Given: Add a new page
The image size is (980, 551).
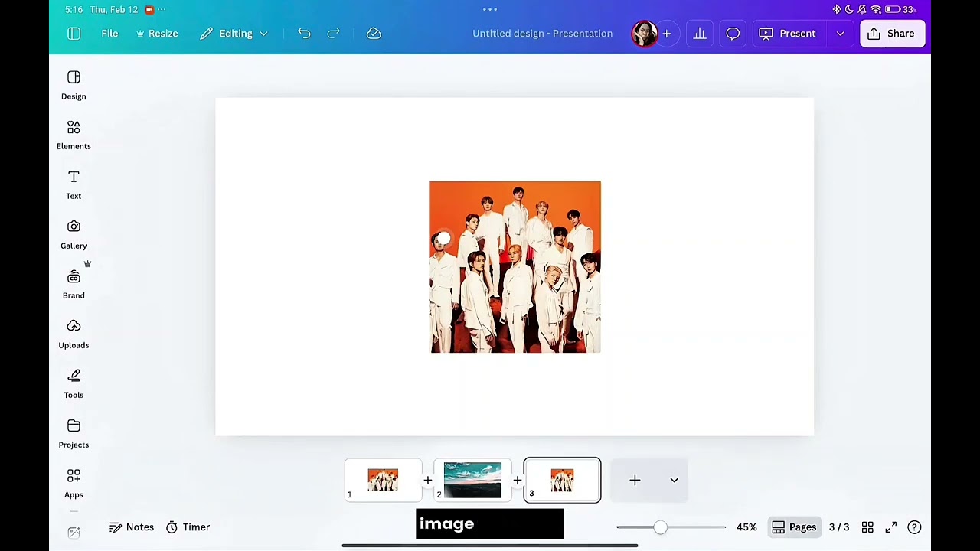Looking at the screenshot, I should (x=635, y=481).
